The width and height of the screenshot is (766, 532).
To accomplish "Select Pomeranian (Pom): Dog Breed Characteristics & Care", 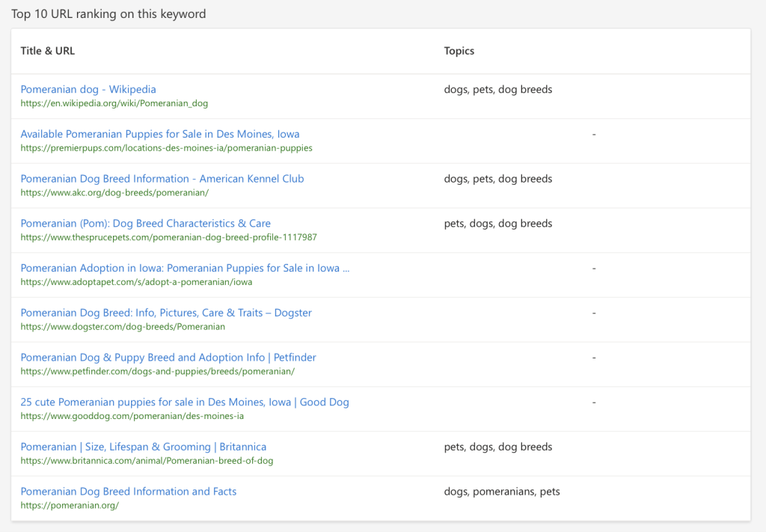I will click(x=145, y=224).
